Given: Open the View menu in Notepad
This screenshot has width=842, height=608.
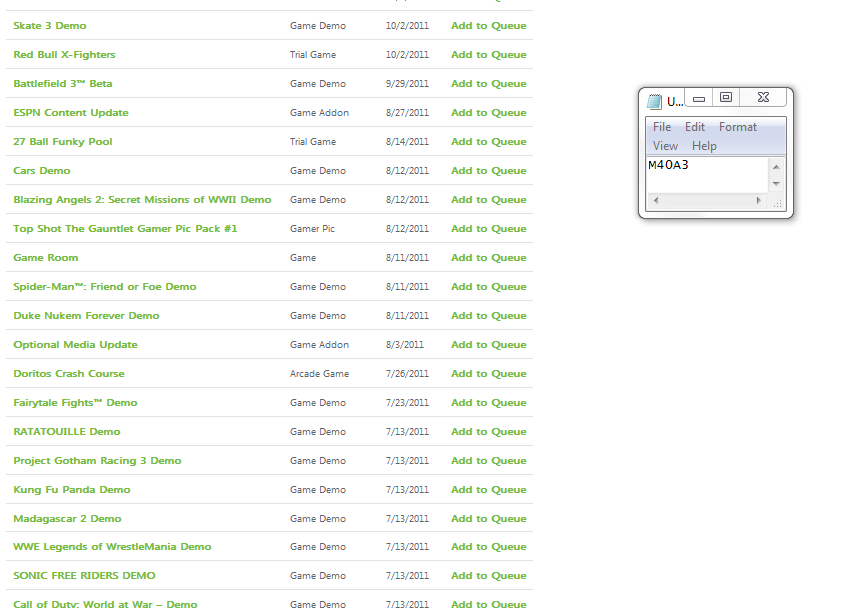Looking at the screenshot, I should (665, 146).
